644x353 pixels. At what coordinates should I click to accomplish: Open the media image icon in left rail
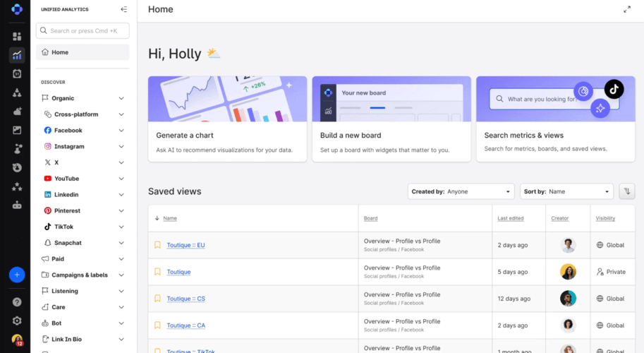pyautogui.click(x=17, y=131)
